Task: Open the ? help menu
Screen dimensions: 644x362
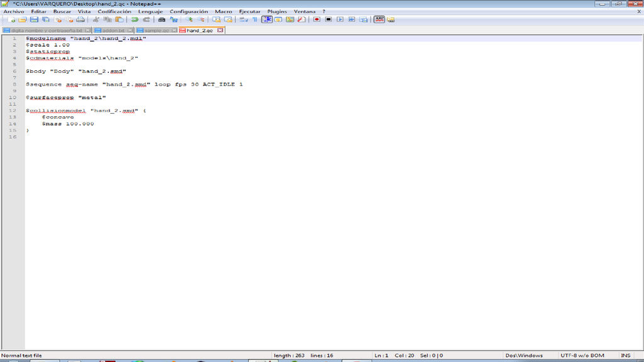Action: (x=324, y=11)
